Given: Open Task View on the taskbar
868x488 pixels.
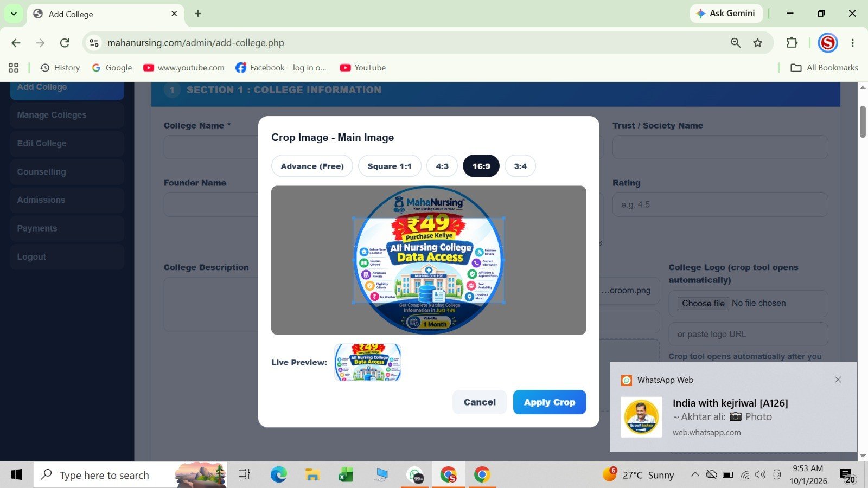Looking at the screenshot, I should click(x=244, y=475).
